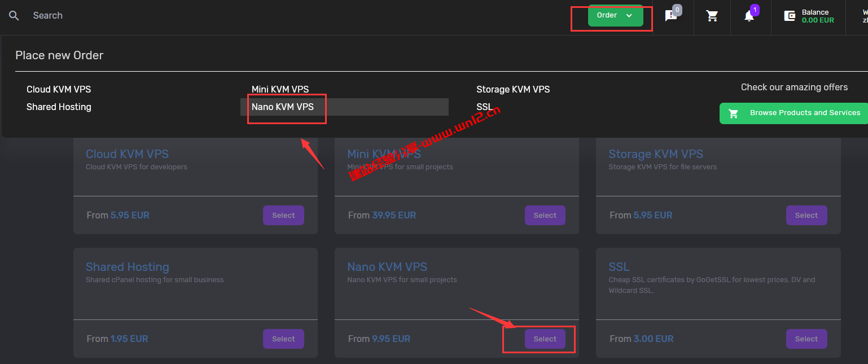Choose Cloud KVM VPS in order menu
The width and height of the screenshot is (868, 364).
pyautogui.click(x=59, y=89)
